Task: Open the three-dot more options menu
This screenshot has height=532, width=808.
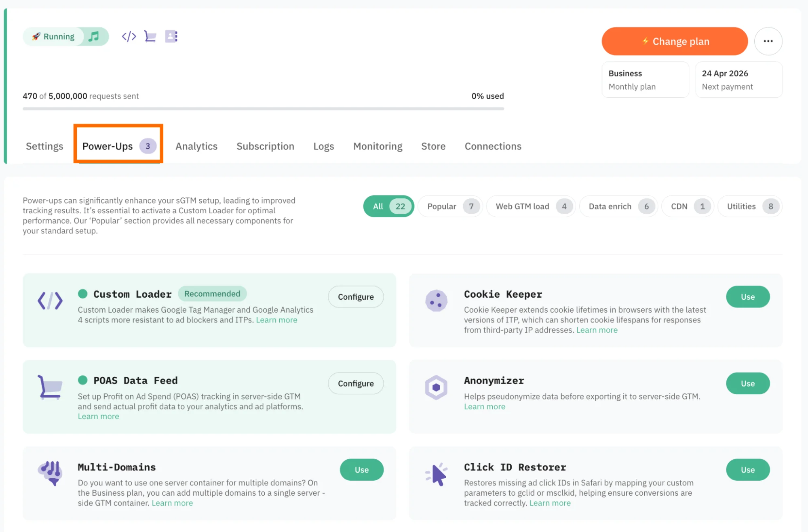Action: [768, 41]
